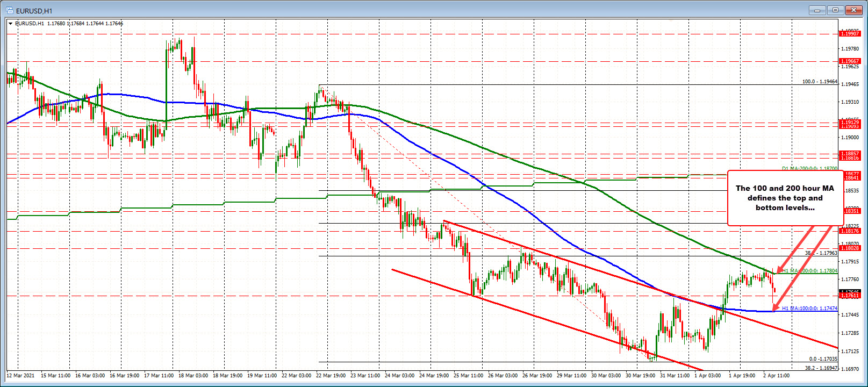Click the time axis label '18 Mar 19:00'
This screenshot has width=868, height=387.
coord(227,376)
